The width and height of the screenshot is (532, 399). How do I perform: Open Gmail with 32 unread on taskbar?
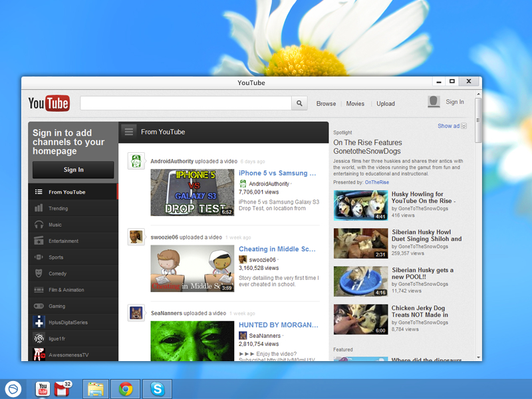[63, 389]
